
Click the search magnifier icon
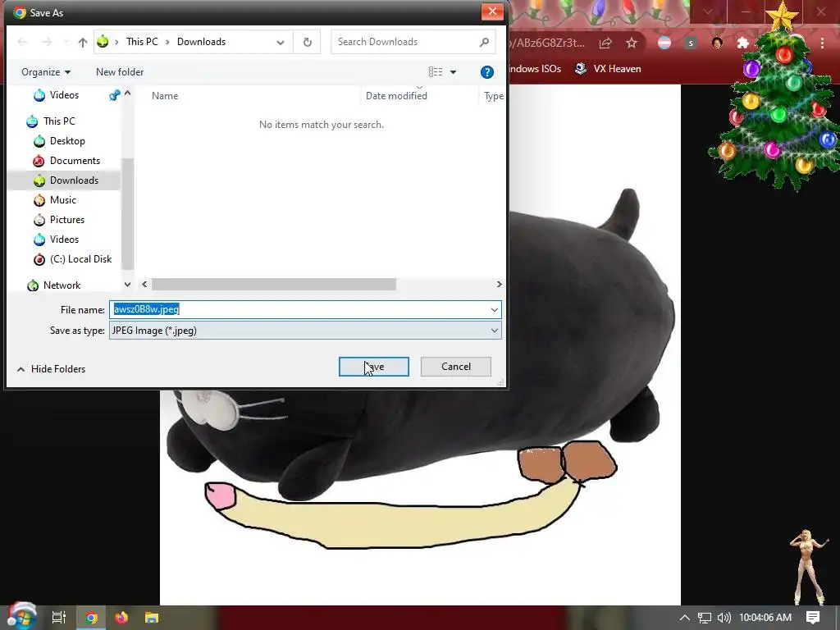coord(484,42)
